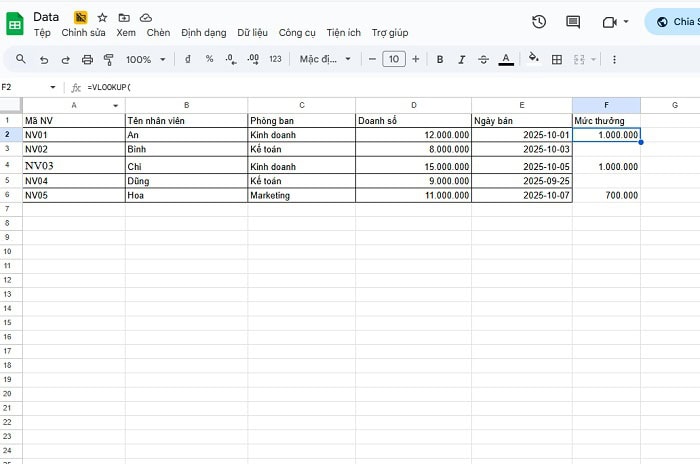Toggle italic formatting
Image resolution: width=700 pixels, height=464 pixels.
pyautogui.click(x=462, y=60)
